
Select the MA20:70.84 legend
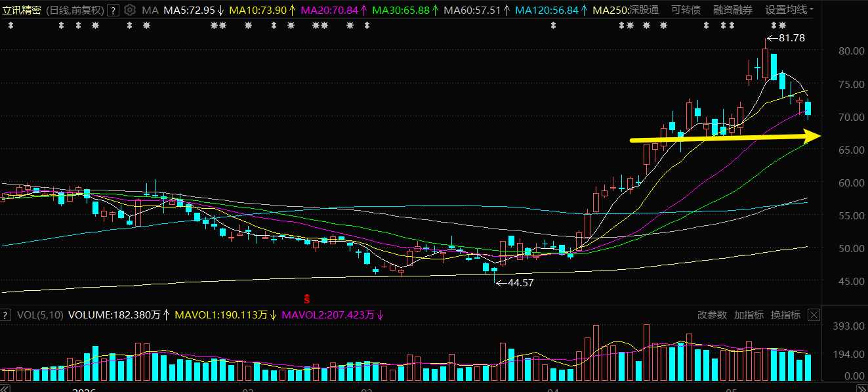pyautogui.click(x=329, y=10)
